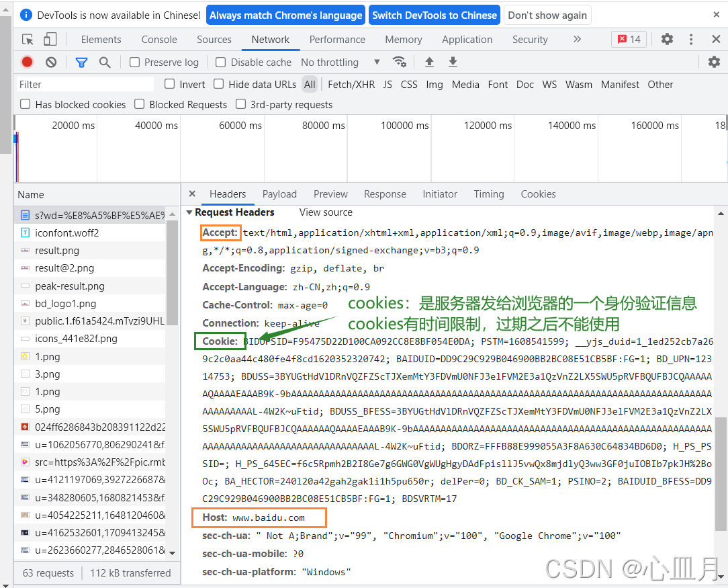Filter requests by CSS type

[x=409, y=85]
